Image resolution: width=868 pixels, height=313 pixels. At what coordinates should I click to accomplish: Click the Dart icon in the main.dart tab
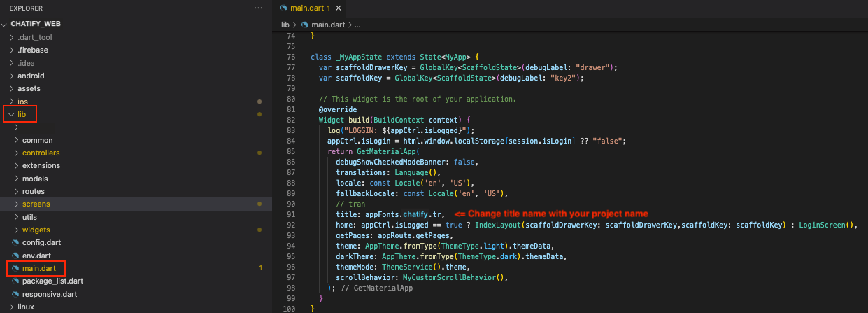pyautogui.click(x=283, y=8)
